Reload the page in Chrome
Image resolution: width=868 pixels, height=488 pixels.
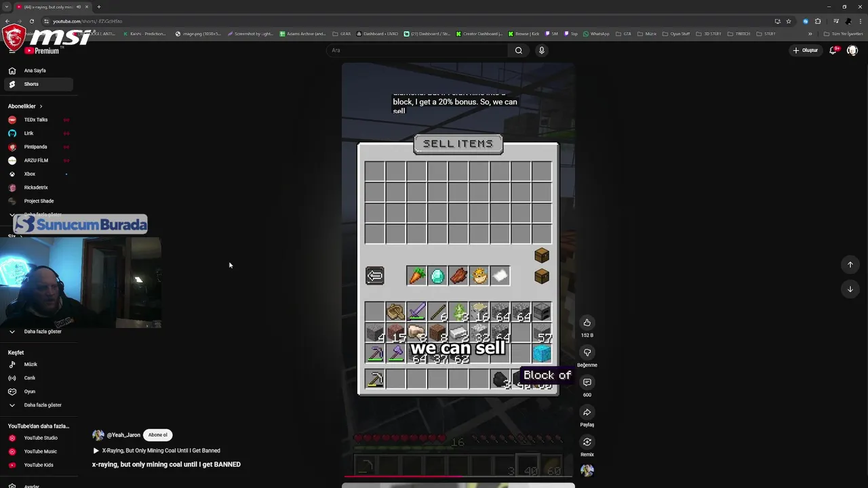(31, 21)
